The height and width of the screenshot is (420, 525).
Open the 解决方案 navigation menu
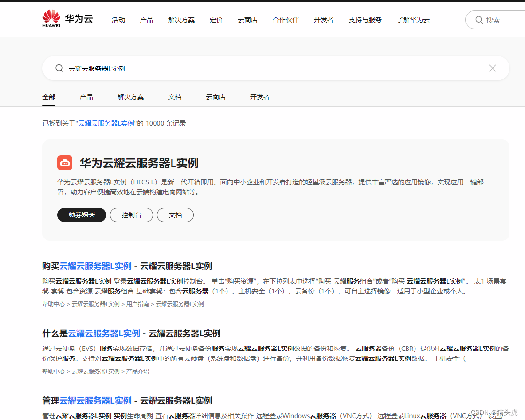click(181, 20)
